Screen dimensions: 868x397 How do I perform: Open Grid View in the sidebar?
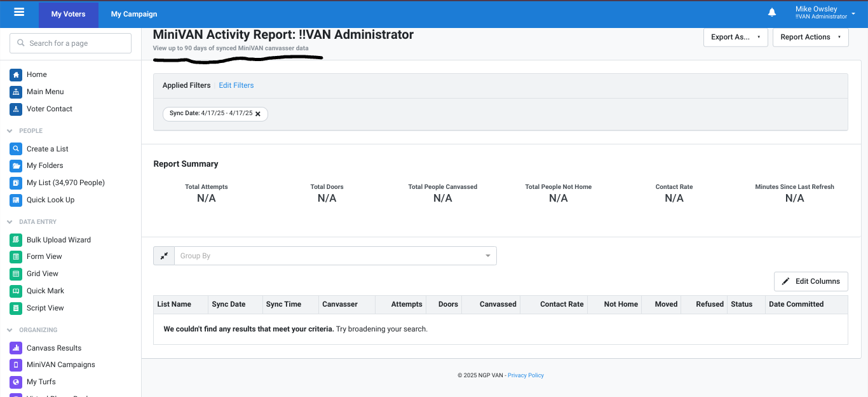pos(43,274)
